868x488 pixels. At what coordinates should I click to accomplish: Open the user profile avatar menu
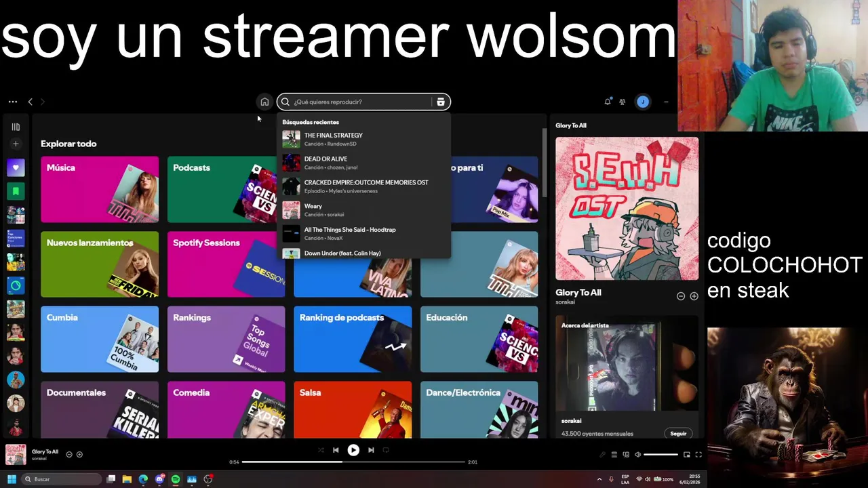[643, 102]
